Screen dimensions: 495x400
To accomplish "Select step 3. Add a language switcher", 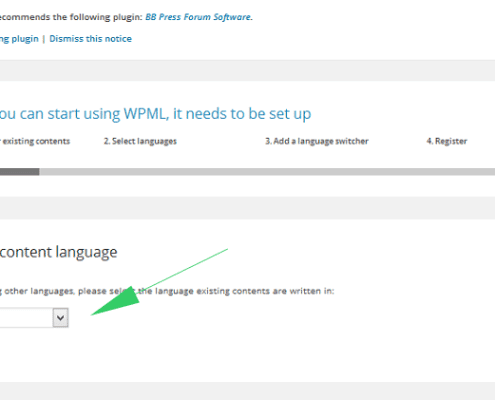I will click(317, 141).
